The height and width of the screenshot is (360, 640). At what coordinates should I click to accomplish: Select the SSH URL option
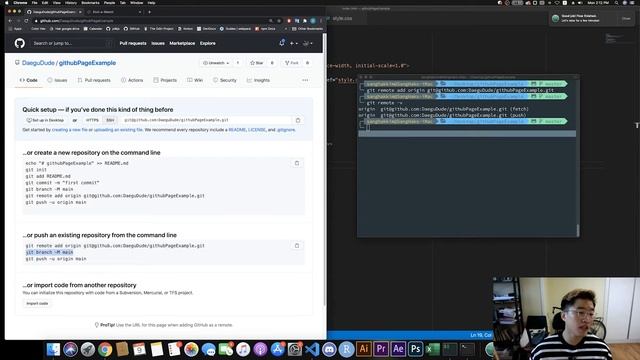(110, 120)
